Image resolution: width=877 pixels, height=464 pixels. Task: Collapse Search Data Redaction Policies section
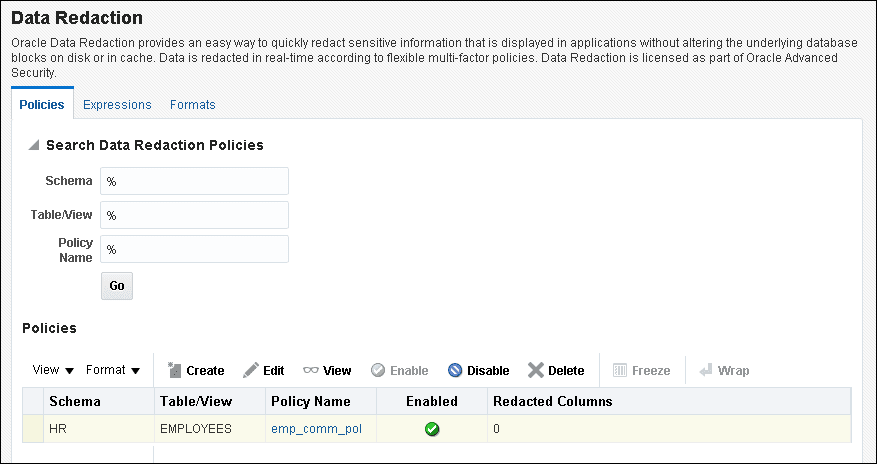coord(34,146)
